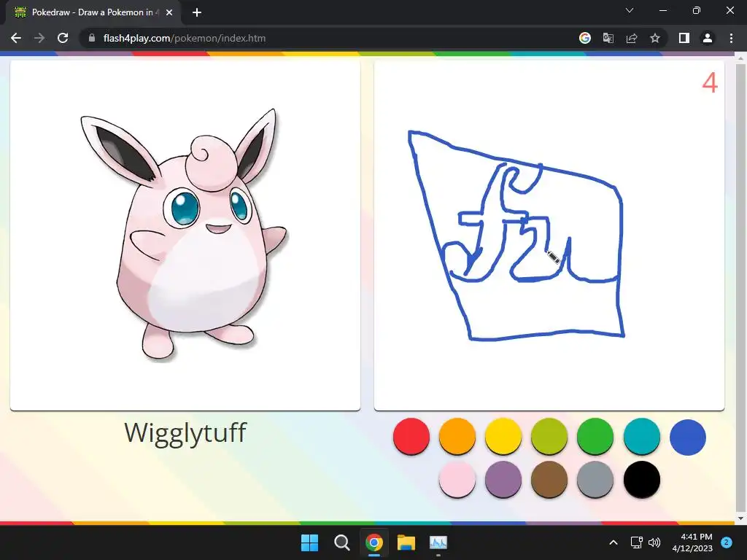747x560 pixels.
Task: Open the Chrome profile menu
Action: tap(708, 38)
